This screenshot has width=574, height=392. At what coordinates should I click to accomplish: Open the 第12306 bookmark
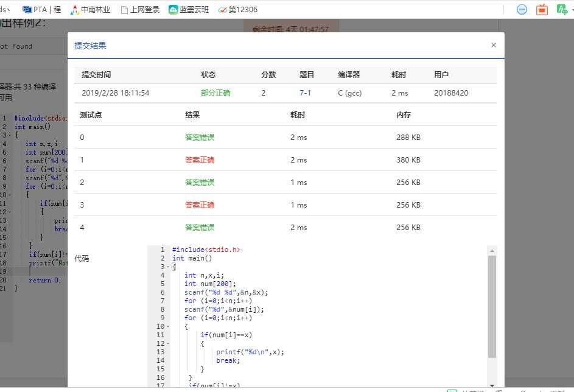pyautogui.click(x=238, y=10)
